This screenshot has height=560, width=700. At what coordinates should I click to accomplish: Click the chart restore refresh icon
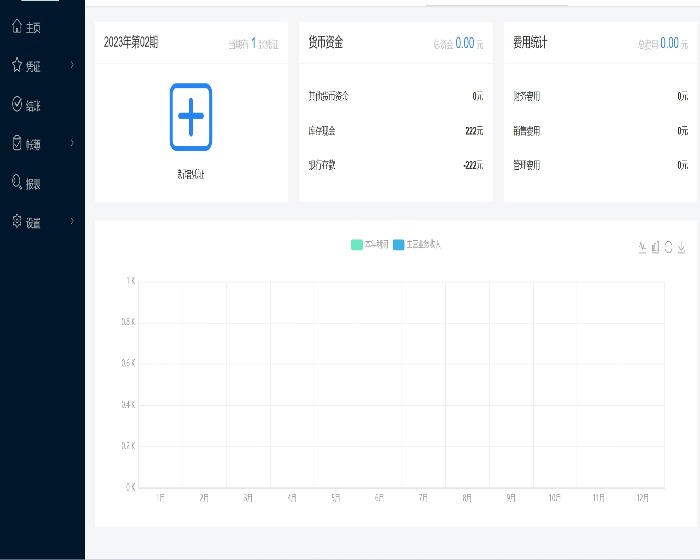668,247
